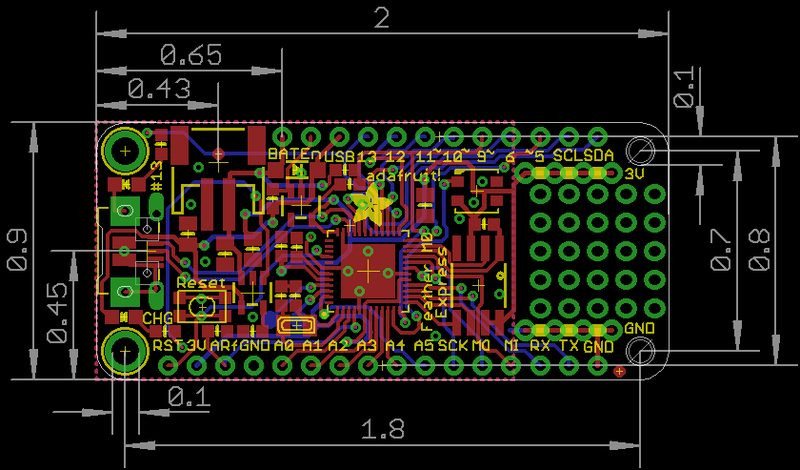
Task: Click the top-left mounting hole
Action: (125, 151)
